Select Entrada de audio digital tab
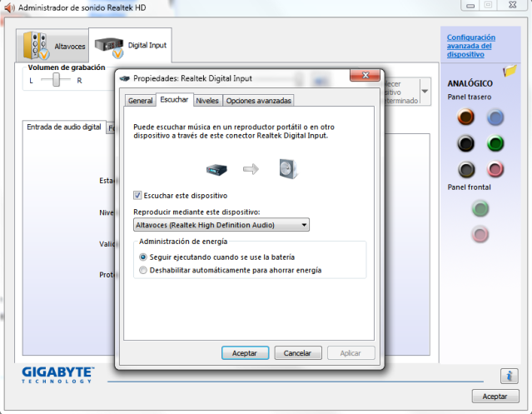This screenshot has height=414, width=532. tap(64, 127)
